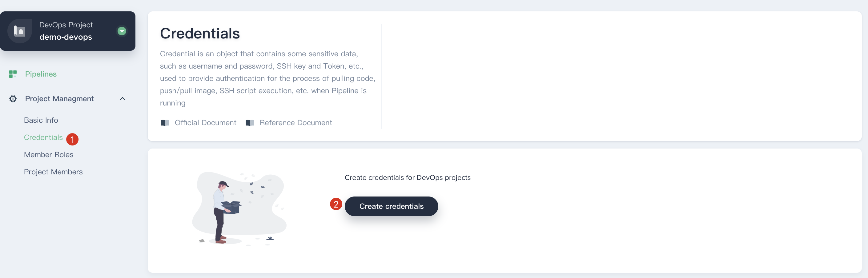Screen dimensions: 868x278
Task: Click the Pipelines grid icon
Action: click(13, 74)
